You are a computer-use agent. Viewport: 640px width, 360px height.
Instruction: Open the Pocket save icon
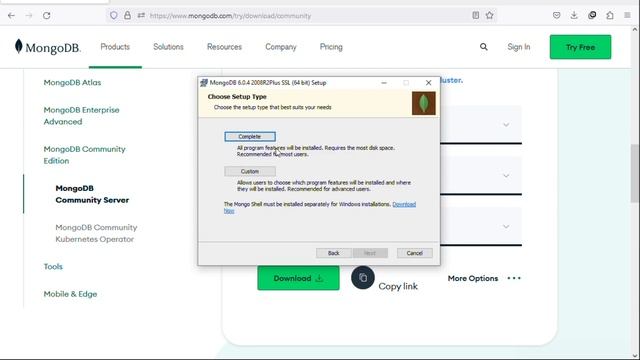coord(556,16)
